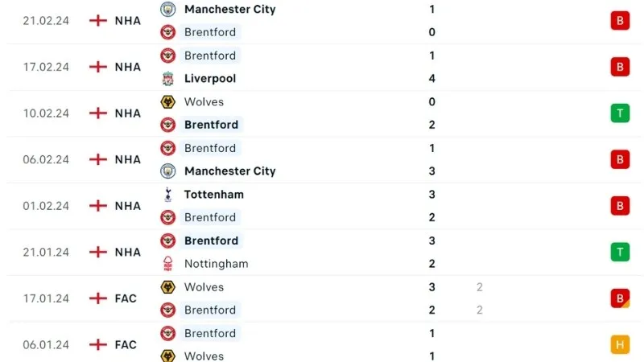
Task: Click the Wolves crest in 10.02.24 match
Action: [168, 102]
